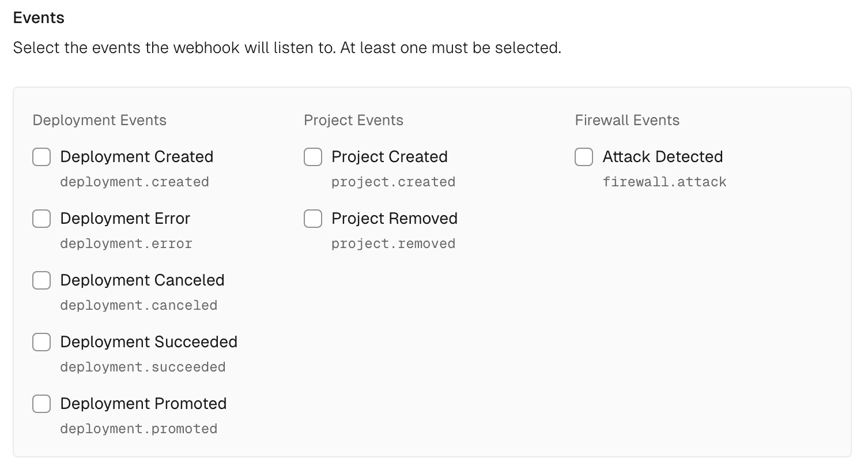The width and height of the screenshot is (868, 473).
Task: Check the Deployment Succeeded checkbox
Action: click(41, 342)
